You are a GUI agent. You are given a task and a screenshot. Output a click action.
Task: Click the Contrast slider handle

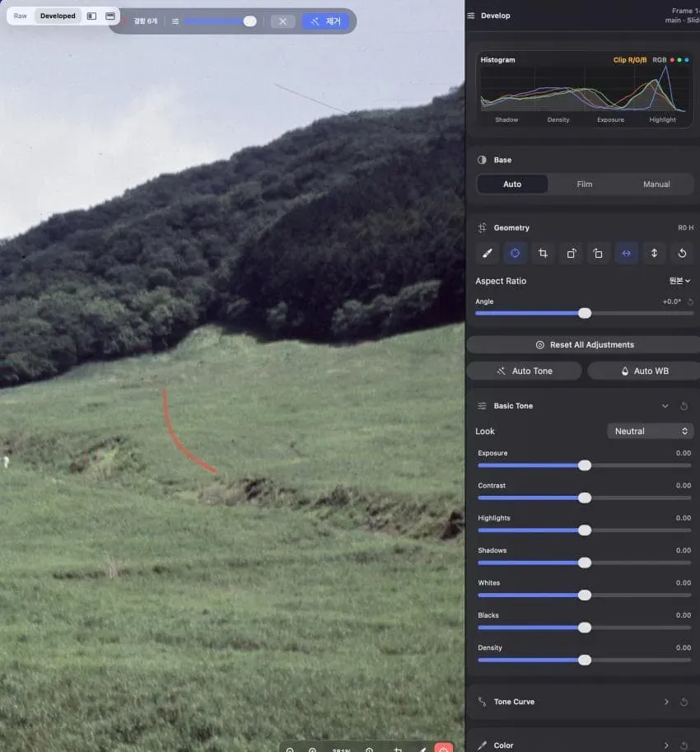pos(585,498)
